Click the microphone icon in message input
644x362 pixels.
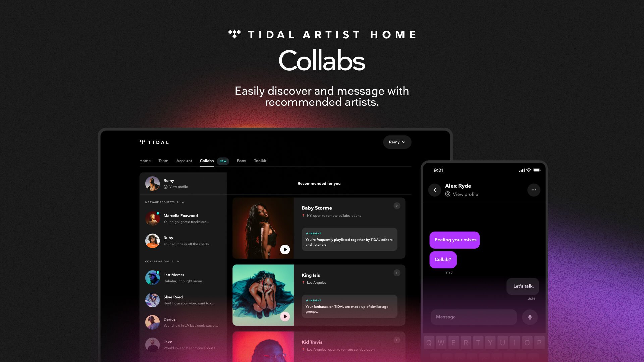(x=529, y=317)
